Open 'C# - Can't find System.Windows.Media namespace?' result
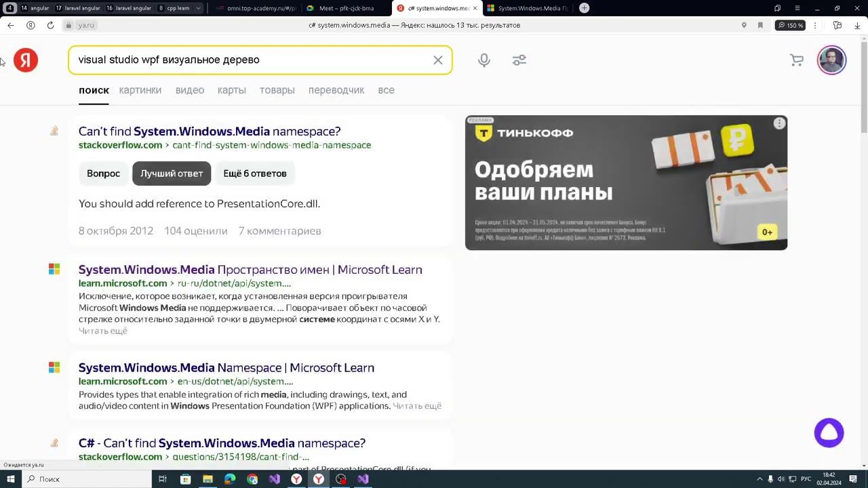Screen dimensions: 868x488 [x=222, y=443]
